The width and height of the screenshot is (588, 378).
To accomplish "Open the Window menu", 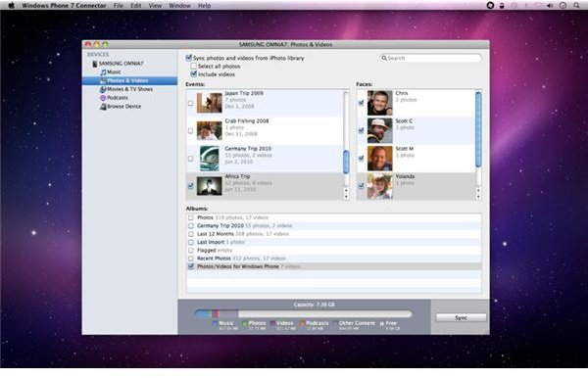I will click(x=179, y=6).
